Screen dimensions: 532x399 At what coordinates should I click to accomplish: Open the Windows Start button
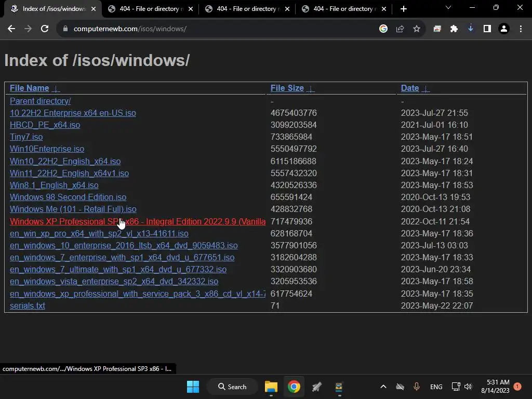coord(193,387)
